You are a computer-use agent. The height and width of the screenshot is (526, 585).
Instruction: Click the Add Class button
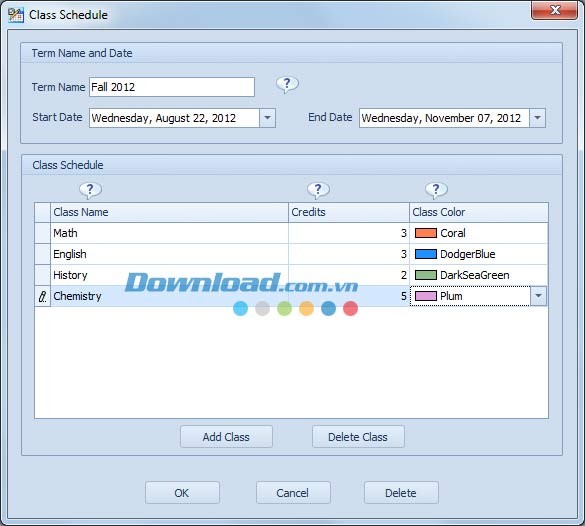pos(226,437)
